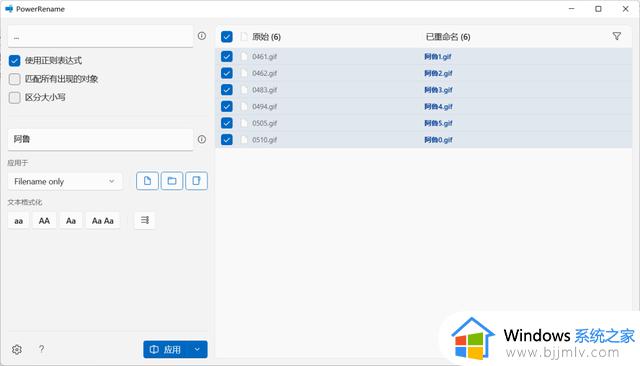640x366 pixels.
Task: Apply capitalize each word Aa Aa formatting
Action: click(x=103, y=221)
